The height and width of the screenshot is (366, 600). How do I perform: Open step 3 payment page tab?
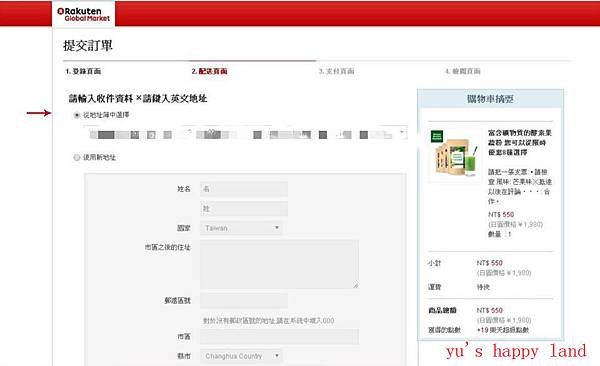336,71
